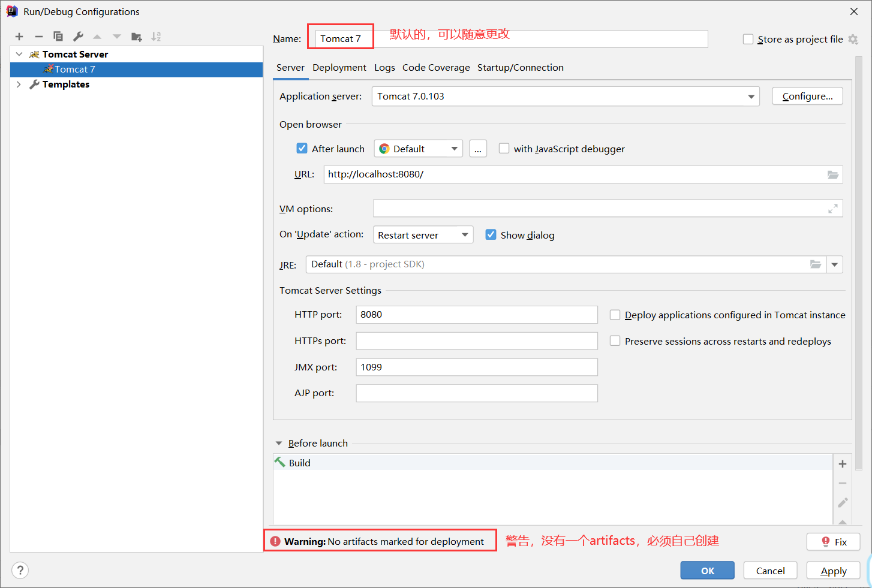Open Application server Tomcat 7.0.103 dropdown
872x588 pixels.
(566, 97)
